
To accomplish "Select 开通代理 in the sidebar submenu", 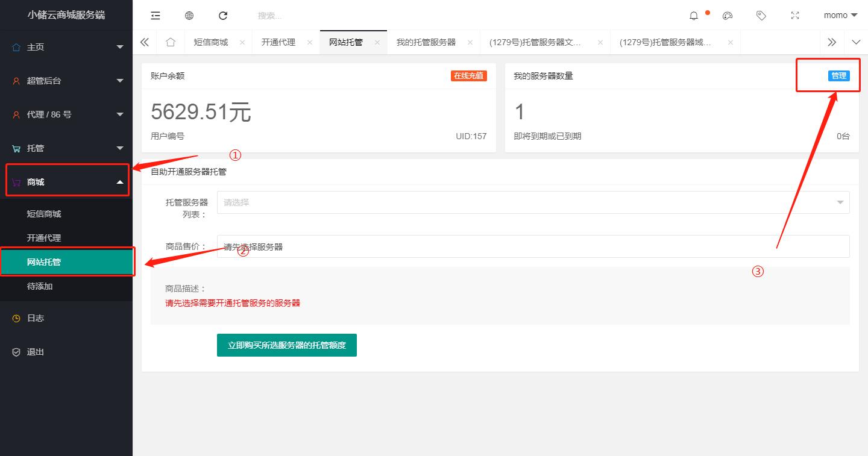I will pos(66,238).
